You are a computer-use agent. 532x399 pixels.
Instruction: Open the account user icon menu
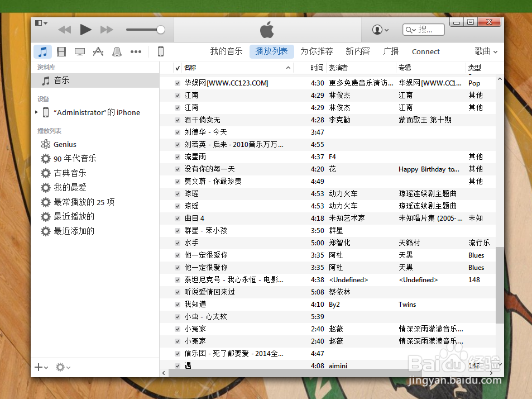coord(380,30)
